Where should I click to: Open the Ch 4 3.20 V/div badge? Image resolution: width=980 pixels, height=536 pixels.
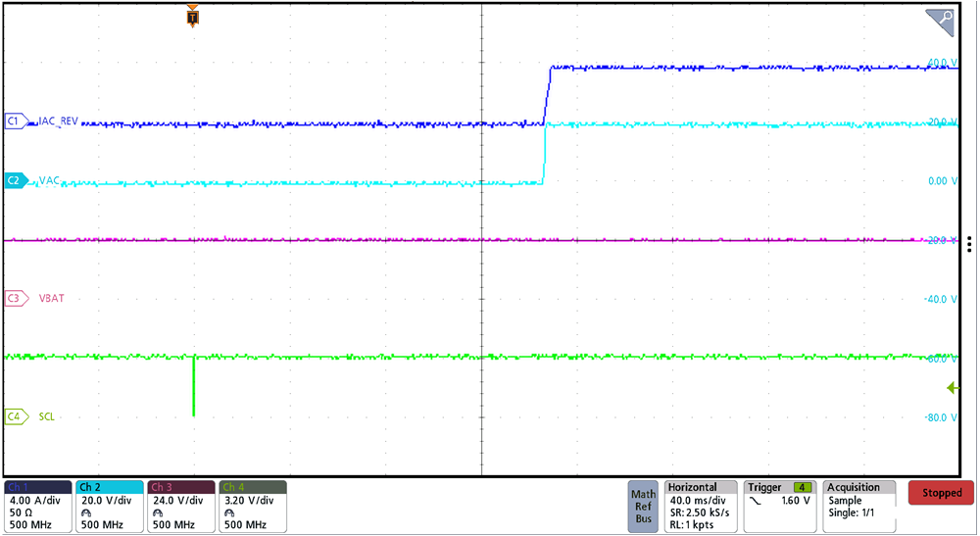tap(253, 506)
